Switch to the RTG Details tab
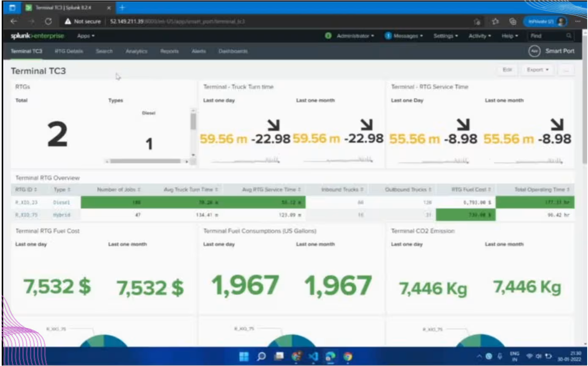 69,51
